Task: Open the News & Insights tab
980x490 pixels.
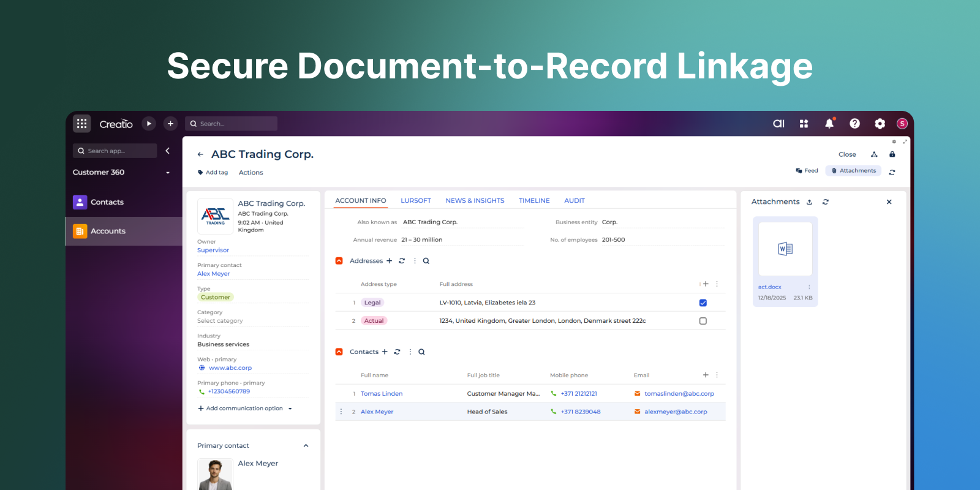Action: point(475,201)
